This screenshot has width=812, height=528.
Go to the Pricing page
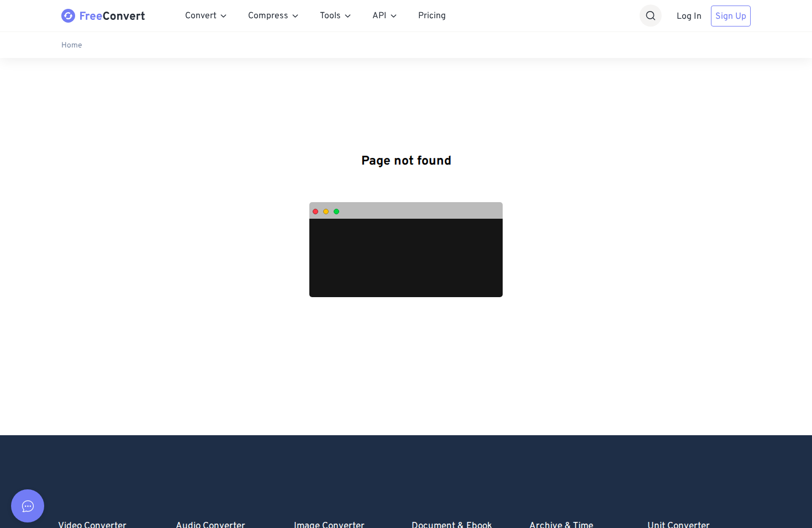(x=431, y=16)
